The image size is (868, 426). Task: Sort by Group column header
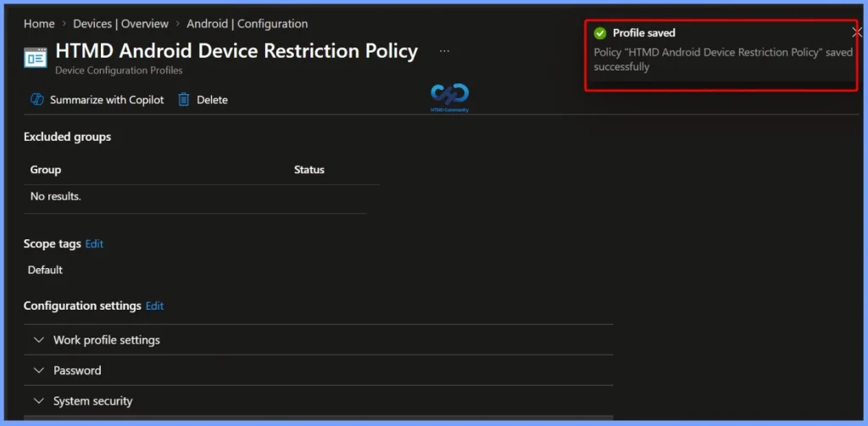click(x=46, y=170)
